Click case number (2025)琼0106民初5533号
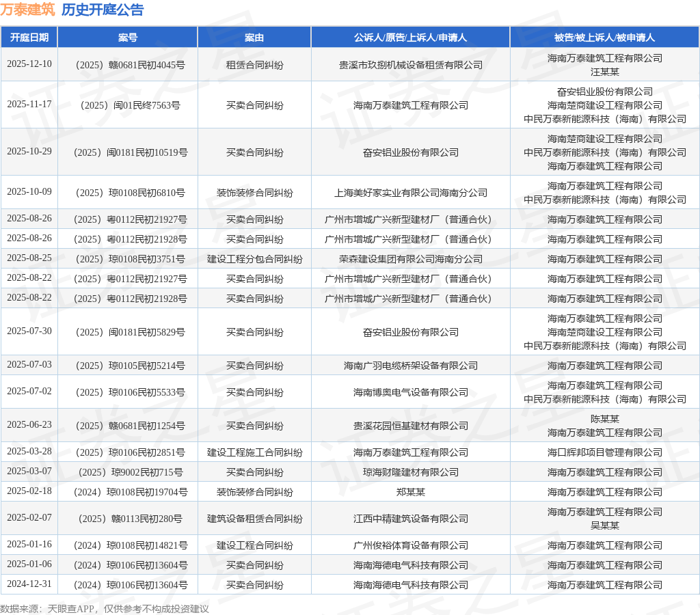This screenshot has height=615, width=700. click(x=129, y=392)
